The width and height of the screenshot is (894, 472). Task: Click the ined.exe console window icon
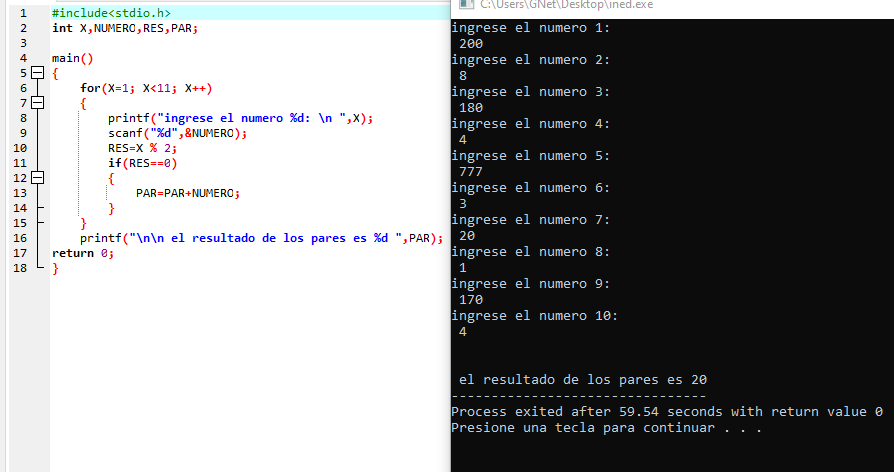click(466, 4)
